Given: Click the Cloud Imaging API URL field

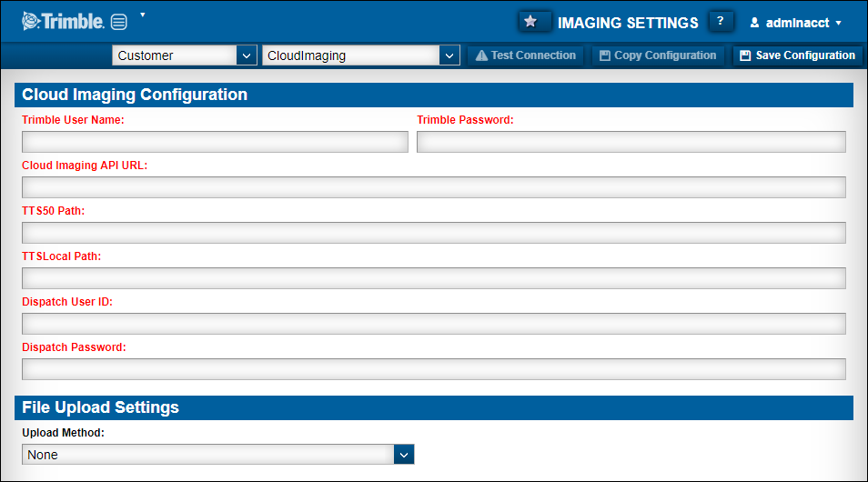Looking at the screenshot, I should 433,187.
